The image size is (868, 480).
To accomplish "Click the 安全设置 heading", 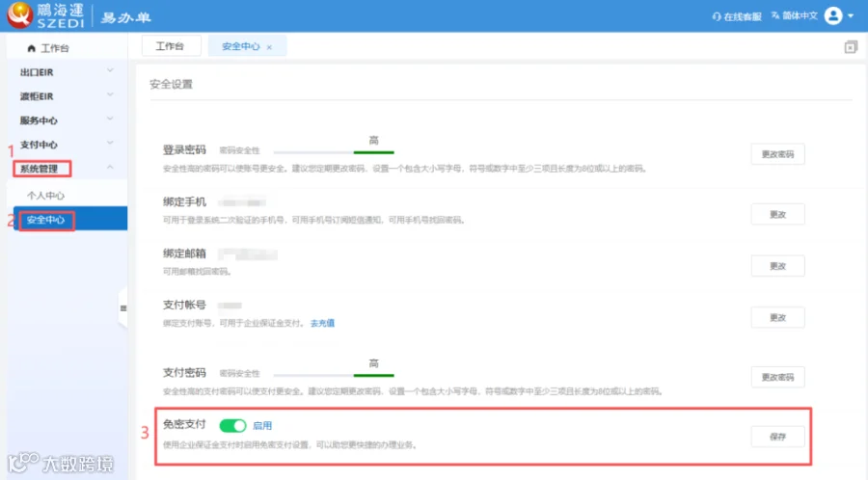I will click(x=171, y=84).
